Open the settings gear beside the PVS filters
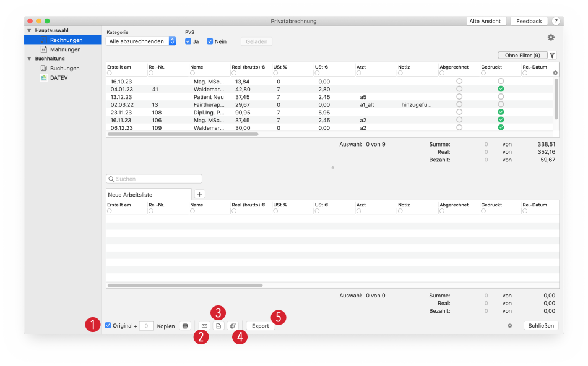This screenshot has width=588, height=366. (x=550, y=38)
